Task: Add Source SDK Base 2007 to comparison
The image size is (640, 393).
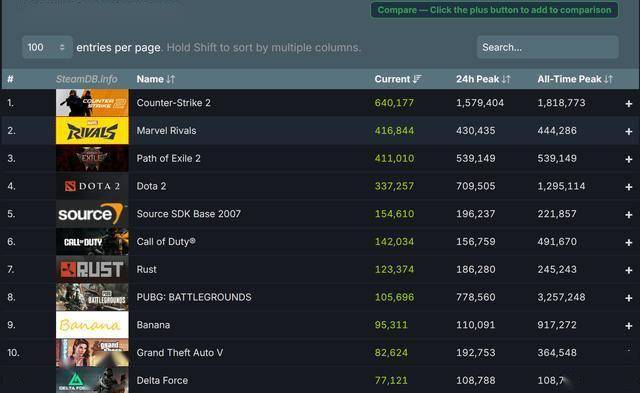Action: click(x=629, y=215)
